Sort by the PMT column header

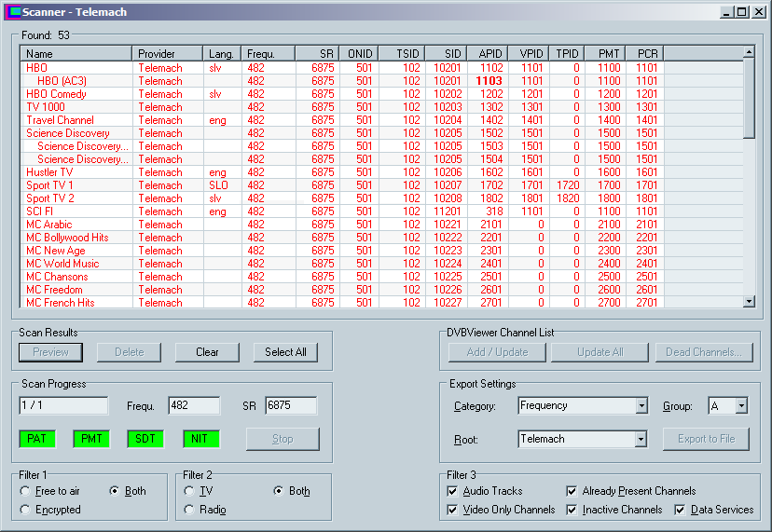click(606, 54)
